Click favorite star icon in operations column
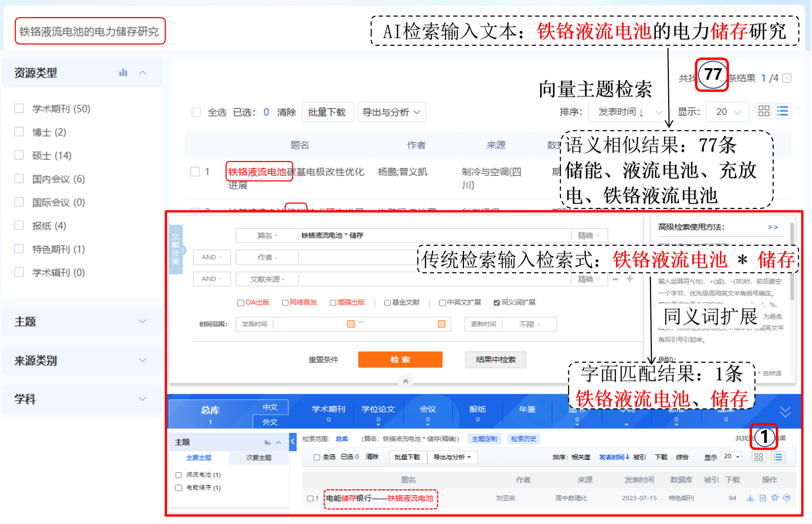Screen dimensions: 812x524 (x=774, y=498)
